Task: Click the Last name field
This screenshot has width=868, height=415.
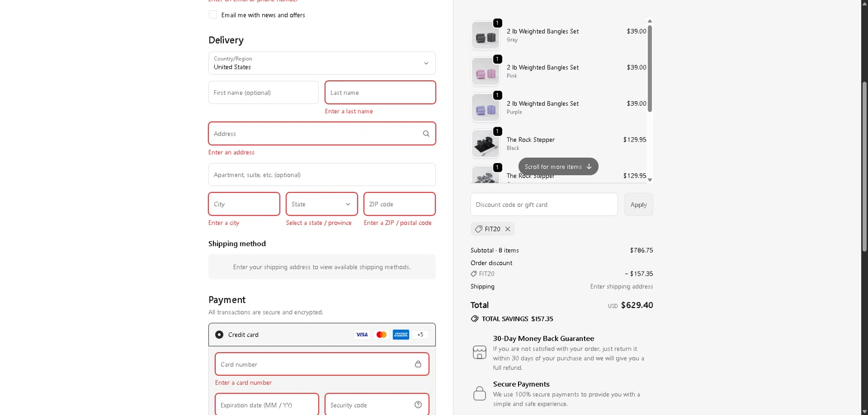Action: click(380, 92)
